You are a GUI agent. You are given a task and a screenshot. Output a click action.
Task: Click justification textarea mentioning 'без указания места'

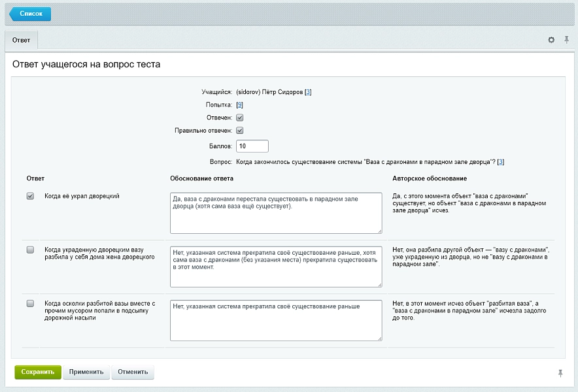coord(276,267)
